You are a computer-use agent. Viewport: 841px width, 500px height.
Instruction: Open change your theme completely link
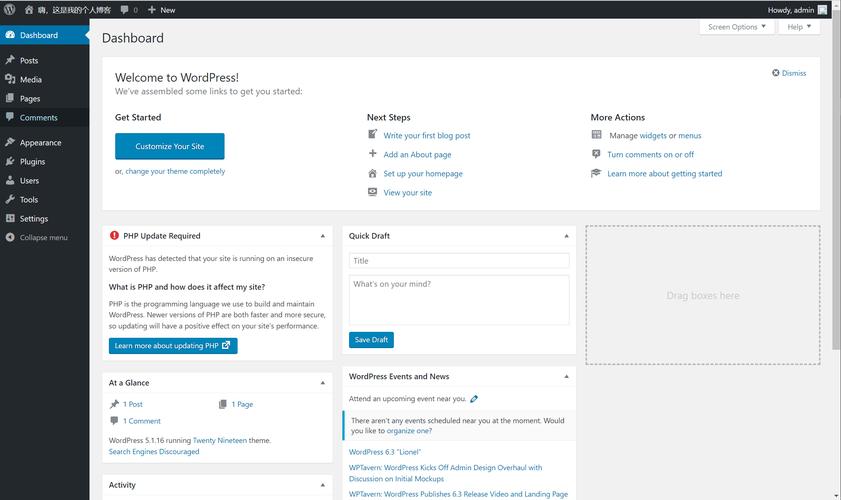click(175, 171)
